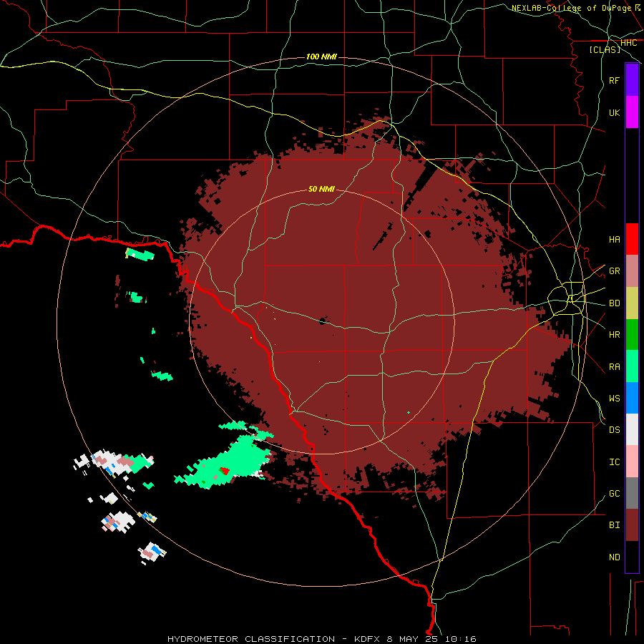Click the HR legend label
Viewport: 644px width, 644px height.
[615, 335]
